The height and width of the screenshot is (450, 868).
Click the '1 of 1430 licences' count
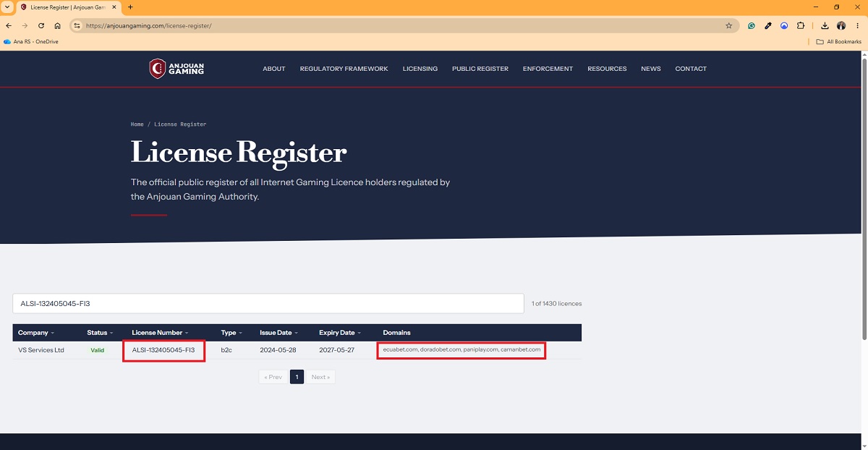tap(557, 304)
